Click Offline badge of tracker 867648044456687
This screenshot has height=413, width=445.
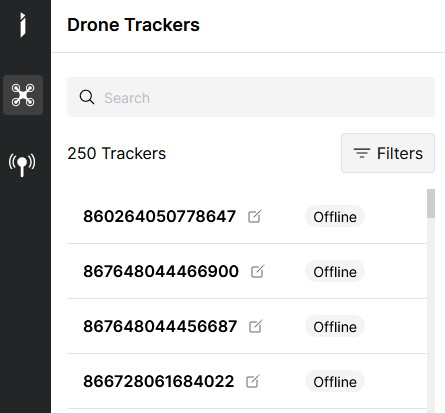pyautogui.click(x=335, y=327)
